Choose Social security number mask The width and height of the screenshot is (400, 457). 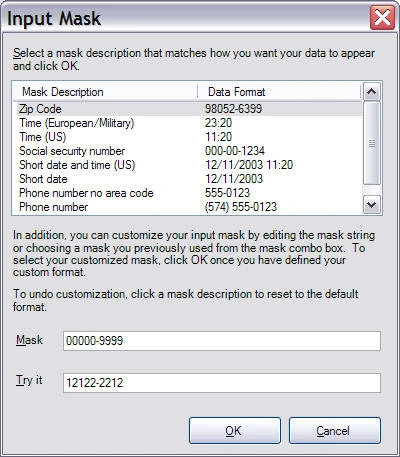pos(189,151)
